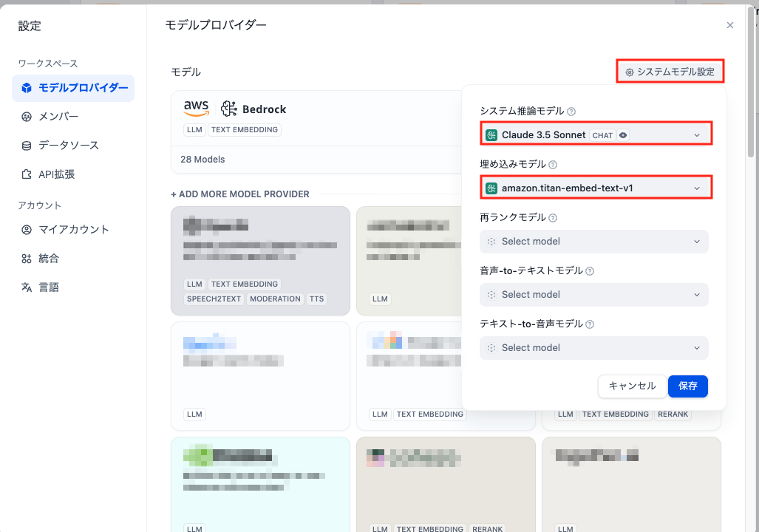The width and height of the screenshot is (759, 532).
Task: Click the vertical scrollbar of the settings page
Action: click(x=751, y=82)
